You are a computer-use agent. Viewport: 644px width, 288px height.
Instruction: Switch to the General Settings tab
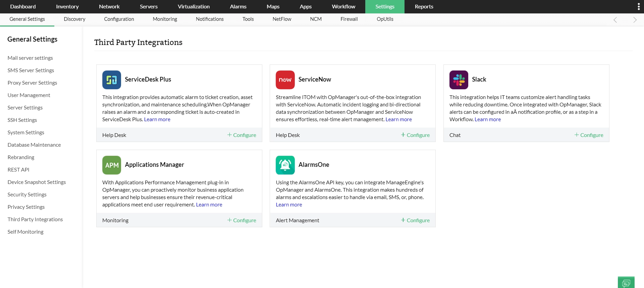tap(27, 19)
